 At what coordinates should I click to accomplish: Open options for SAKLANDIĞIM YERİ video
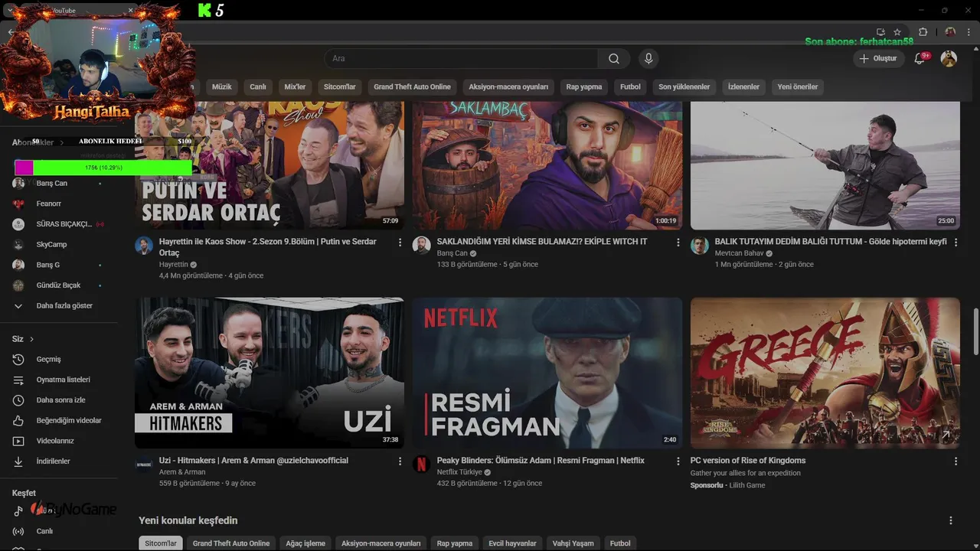pyautogui.click(x=678, y=242)
